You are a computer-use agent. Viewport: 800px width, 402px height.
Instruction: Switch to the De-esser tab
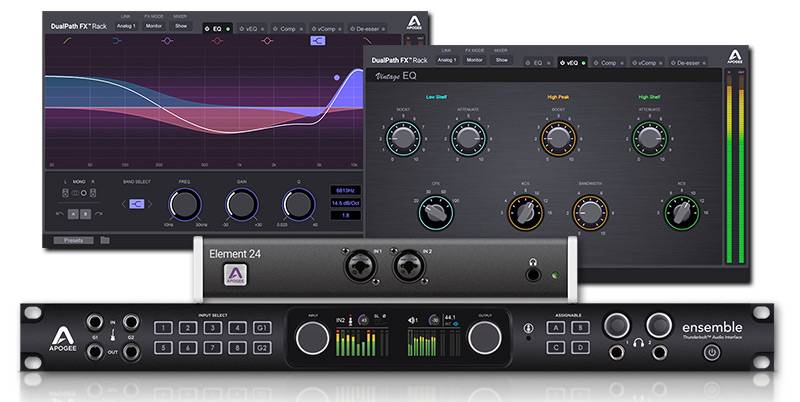(361, 29)
